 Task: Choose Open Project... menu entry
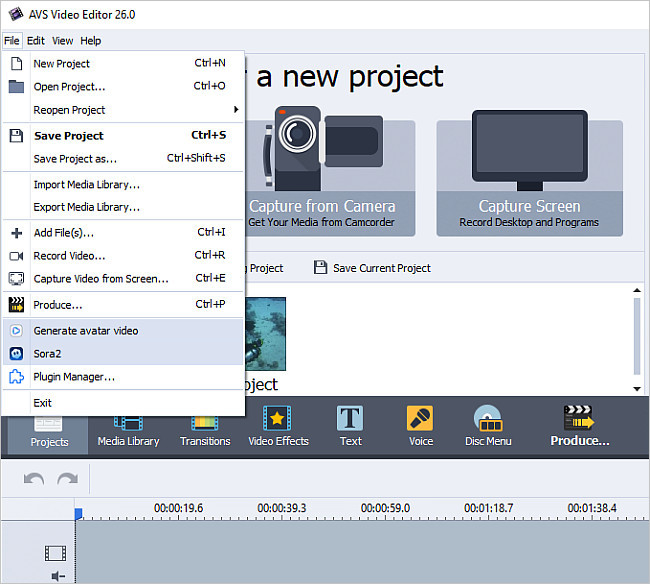[123, 86]
